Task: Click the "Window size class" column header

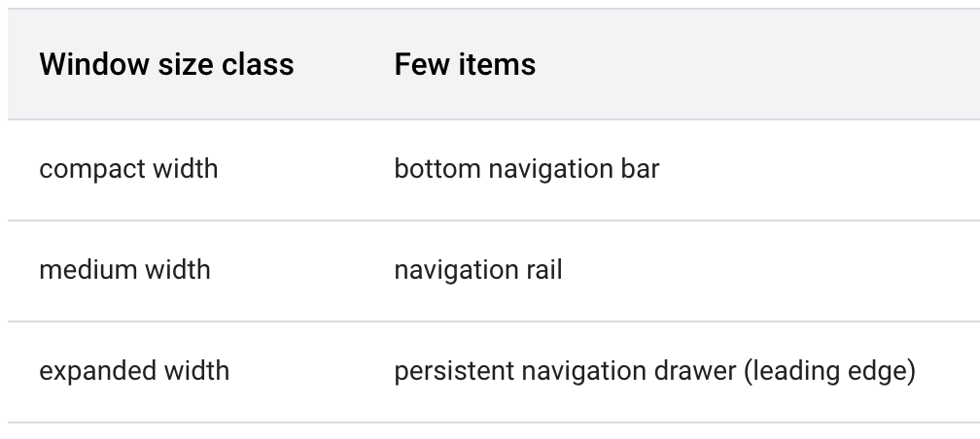Action: coord(166,65)
